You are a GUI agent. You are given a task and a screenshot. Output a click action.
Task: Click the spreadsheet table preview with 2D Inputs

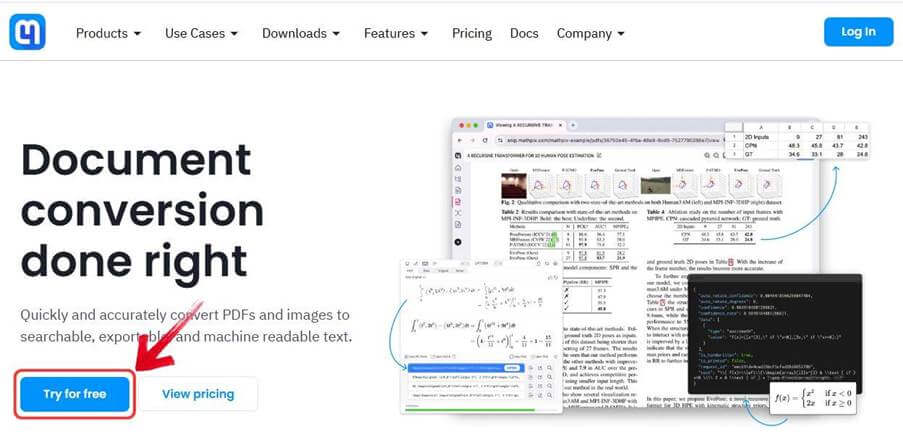point(798,141)
